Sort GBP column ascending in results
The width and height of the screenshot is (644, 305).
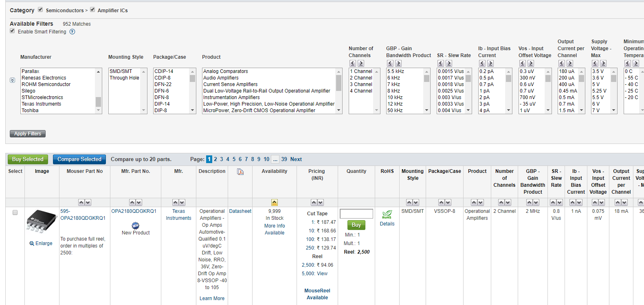tap(530, 203)
